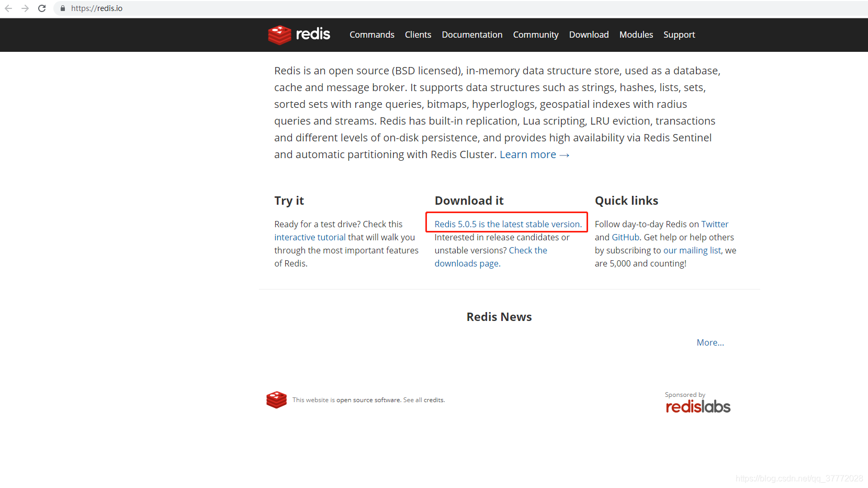The width and height of the screenshot is (868, 488).
Task: Open the mailing list link
Action: [692, 250]
